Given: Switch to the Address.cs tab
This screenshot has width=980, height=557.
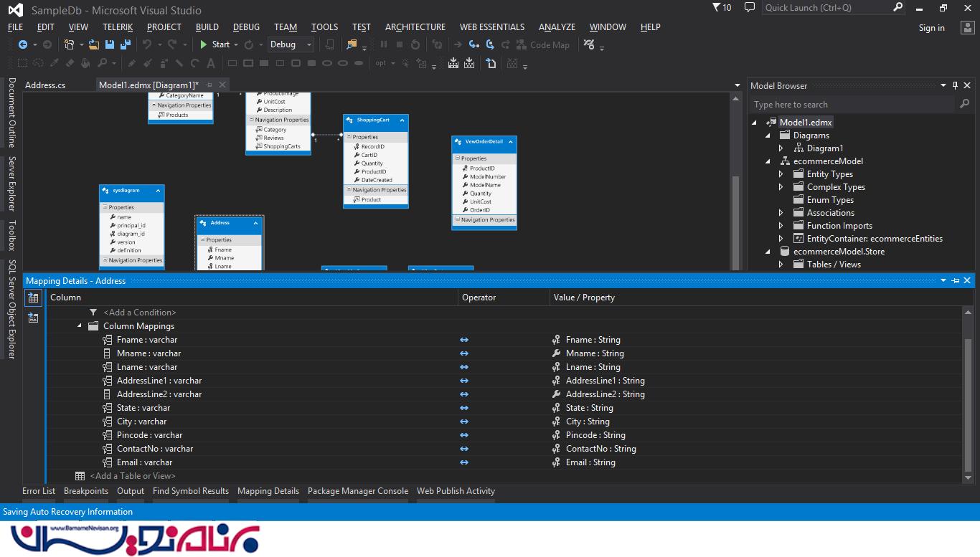Looking at the screenshot, I should pyautogui.click(x=45, y=85).
